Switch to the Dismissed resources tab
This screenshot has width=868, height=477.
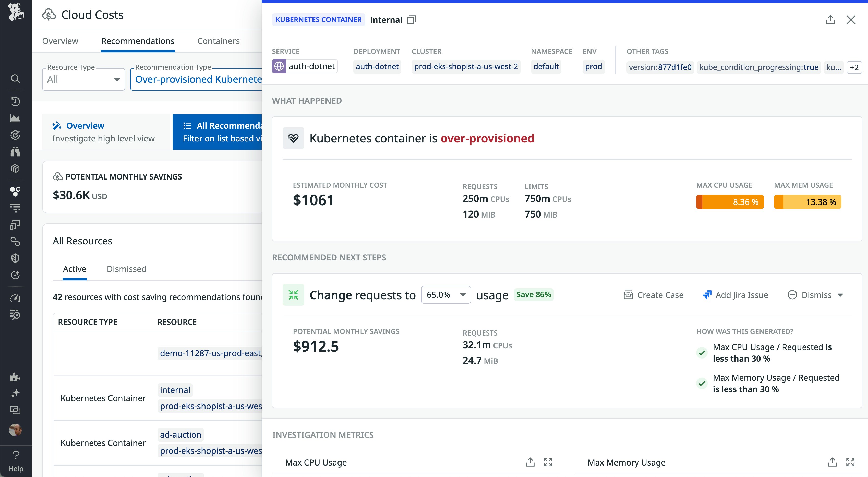pos(126,269)
